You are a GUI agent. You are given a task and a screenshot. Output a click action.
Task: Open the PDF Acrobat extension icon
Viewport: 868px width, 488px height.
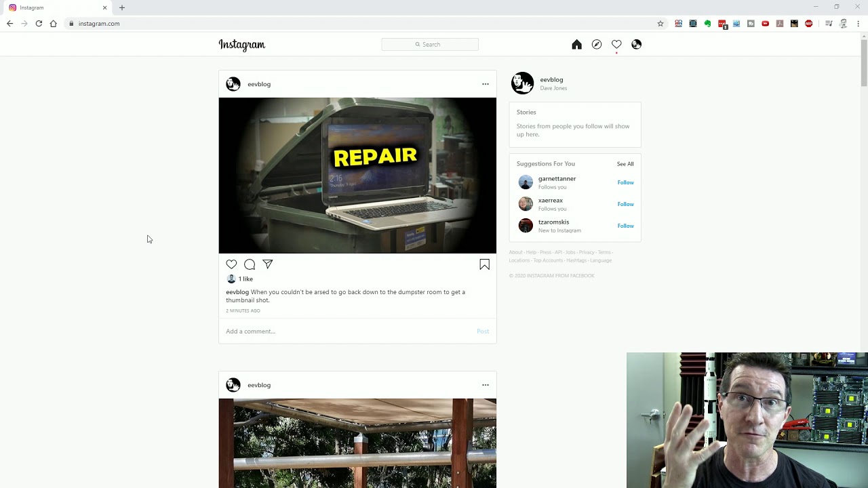coord(780,23)
